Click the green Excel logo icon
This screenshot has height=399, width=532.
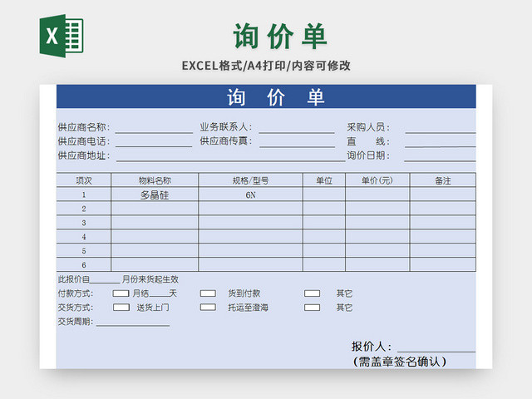click(x=62, y=36)
